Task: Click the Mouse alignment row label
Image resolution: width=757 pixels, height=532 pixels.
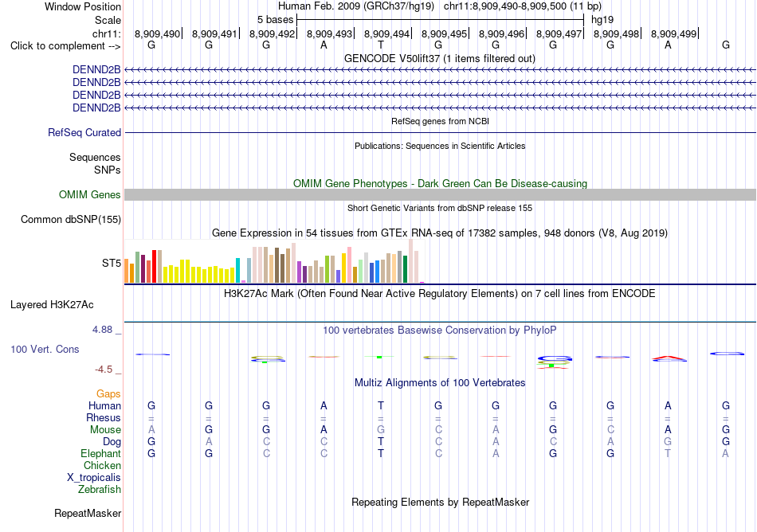Action: point(105,430)
